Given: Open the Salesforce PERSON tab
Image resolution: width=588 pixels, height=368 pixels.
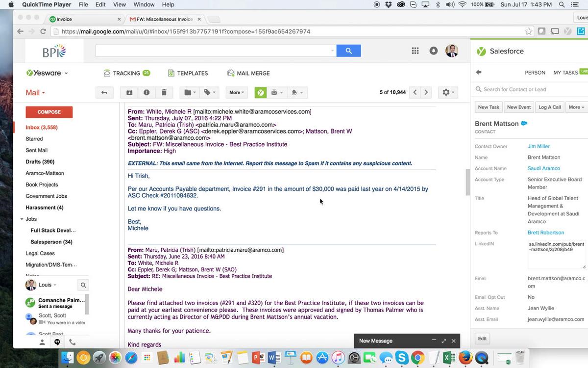Looking at the screenshot, I should [x=535, y=73].
